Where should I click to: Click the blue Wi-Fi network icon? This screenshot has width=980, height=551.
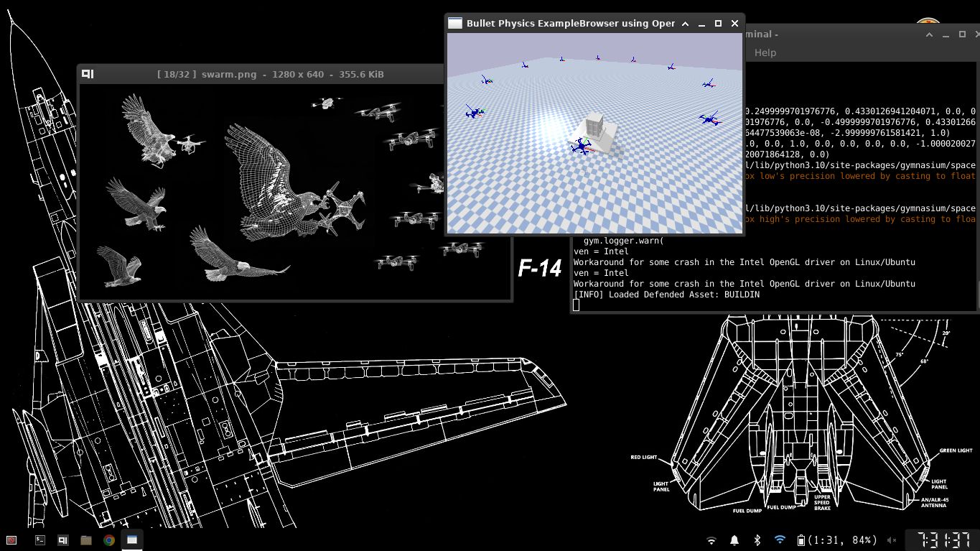pyautogui.click(x=780, y=540)
